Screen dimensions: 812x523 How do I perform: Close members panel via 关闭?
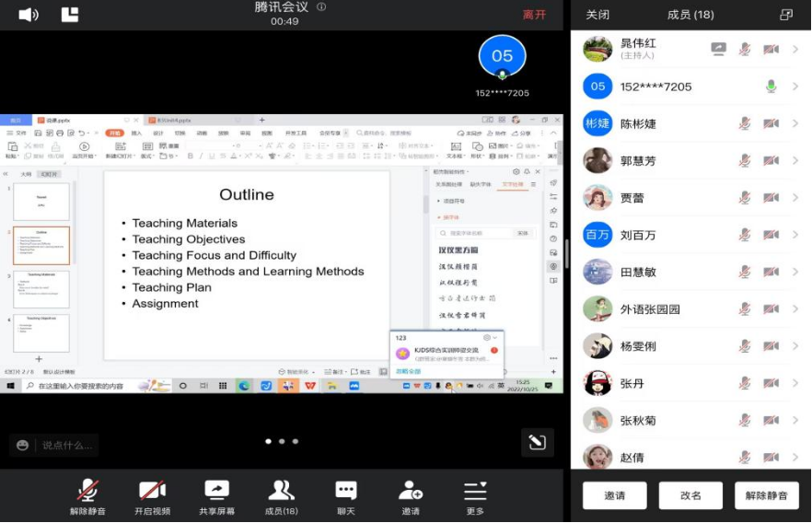pyautogui.click(x=597, y=15)
